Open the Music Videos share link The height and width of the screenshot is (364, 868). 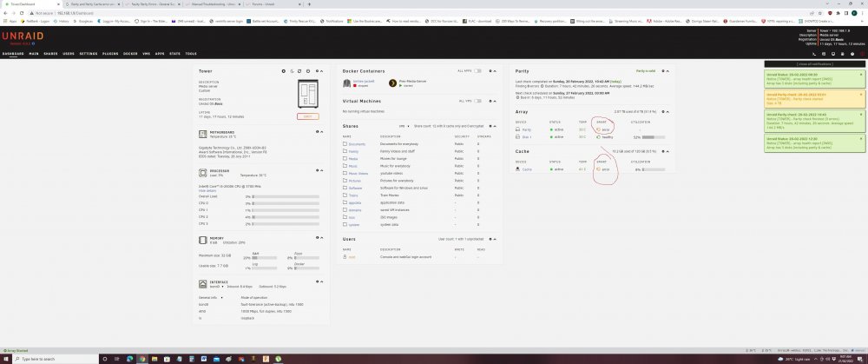pyautogui.click(x=358, y=173)
